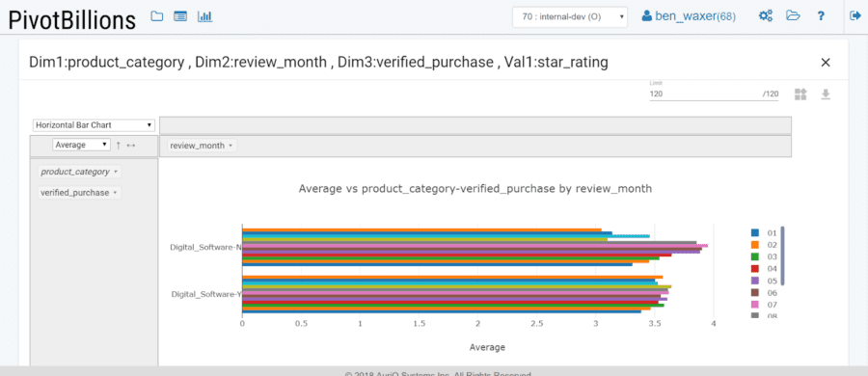The width and height of the screenshot is (868, 376).
Task: Toggle sort order up arrow next to Average
Action: point(118,145)
